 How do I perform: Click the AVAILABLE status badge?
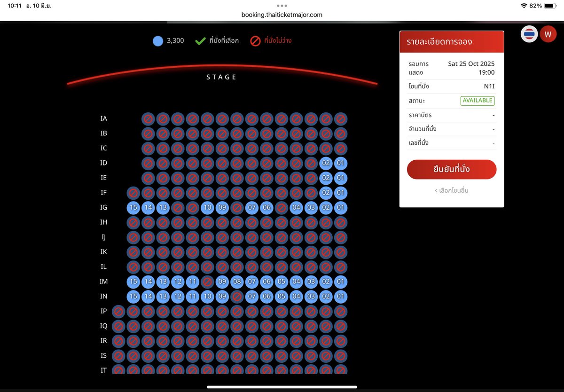point(478,101)
